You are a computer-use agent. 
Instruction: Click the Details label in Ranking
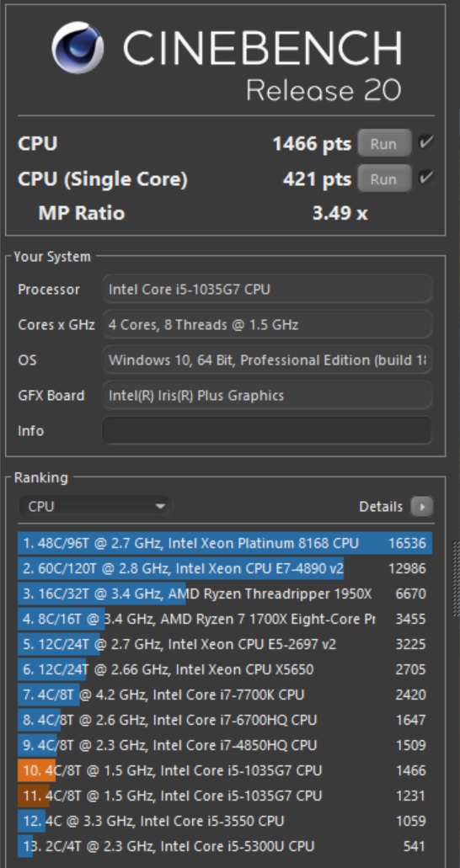pos(381,506)
